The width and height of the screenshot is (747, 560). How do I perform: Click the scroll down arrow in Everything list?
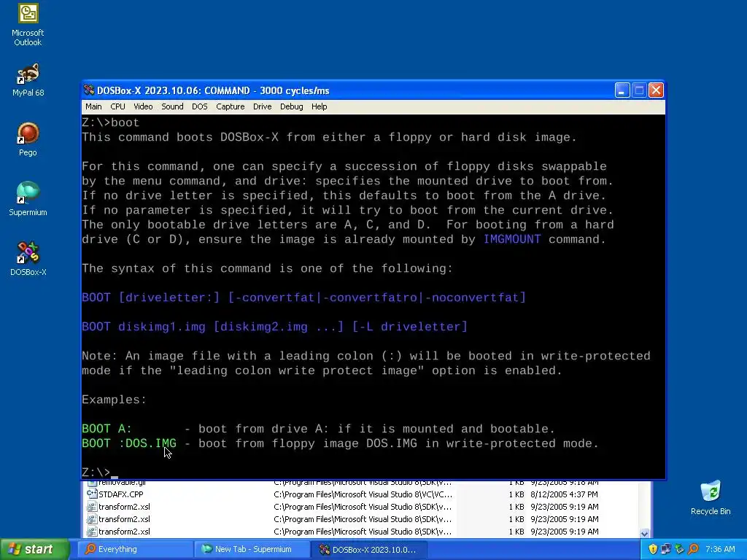(645, 533)
